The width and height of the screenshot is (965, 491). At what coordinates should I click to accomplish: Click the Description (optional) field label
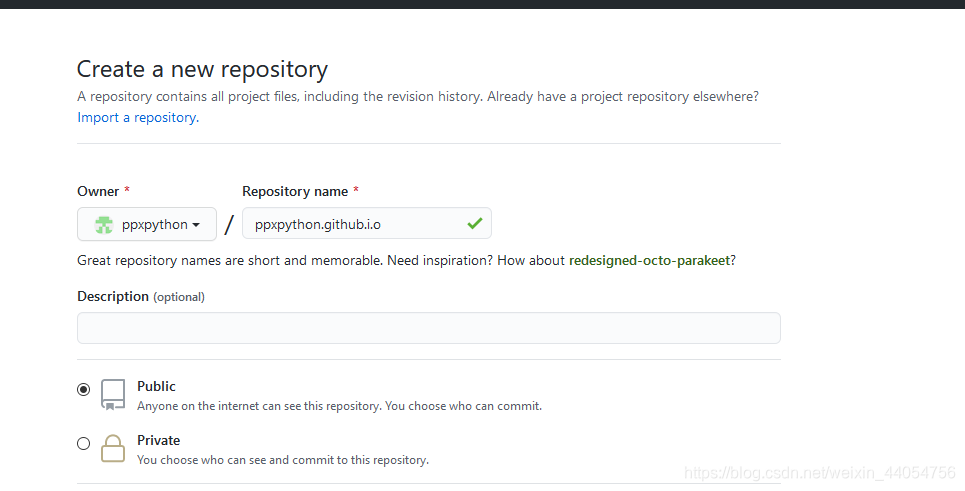coord(141,297)
